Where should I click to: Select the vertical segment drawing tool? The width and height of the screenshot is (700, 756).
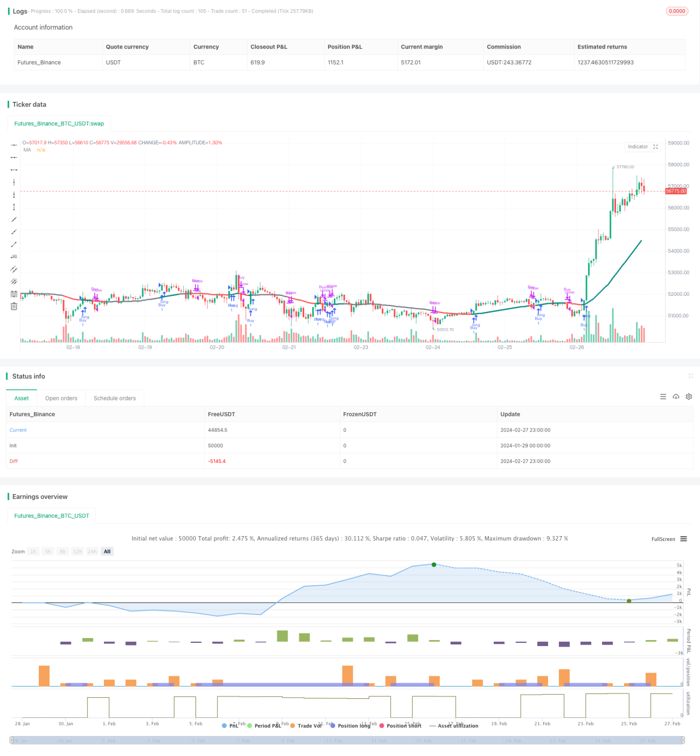(14, 207)
